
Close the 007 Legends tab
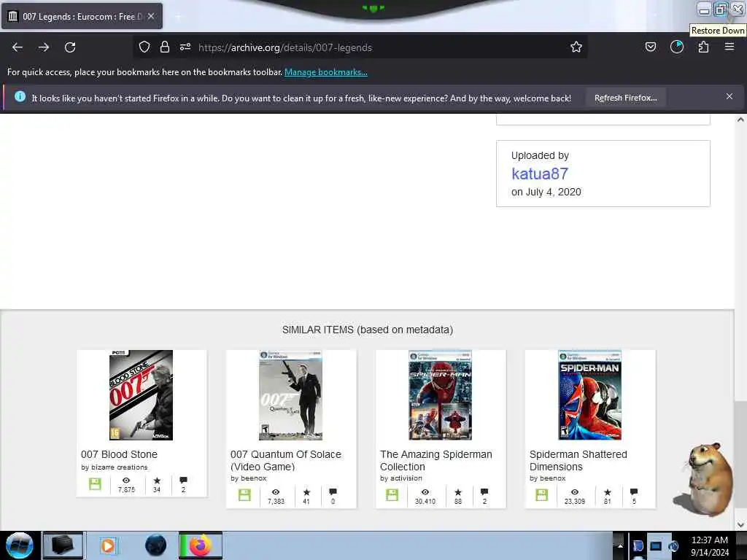coord(151,16)
